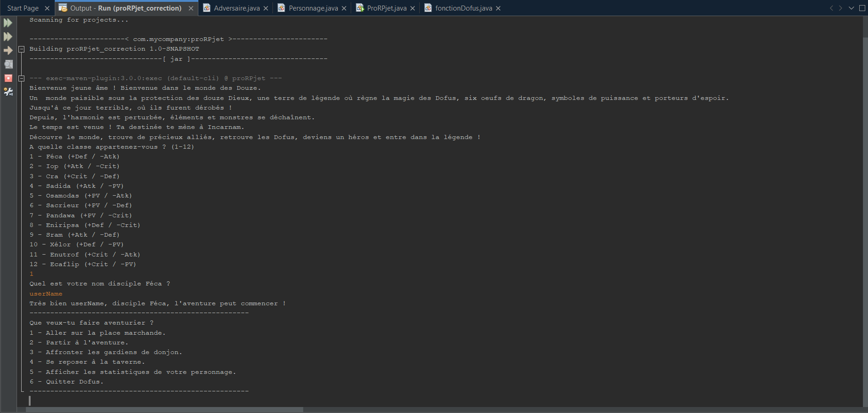Open Maven settings wrench icon
This screenshot has width=868, height=413.
click(x=8, y=92)
